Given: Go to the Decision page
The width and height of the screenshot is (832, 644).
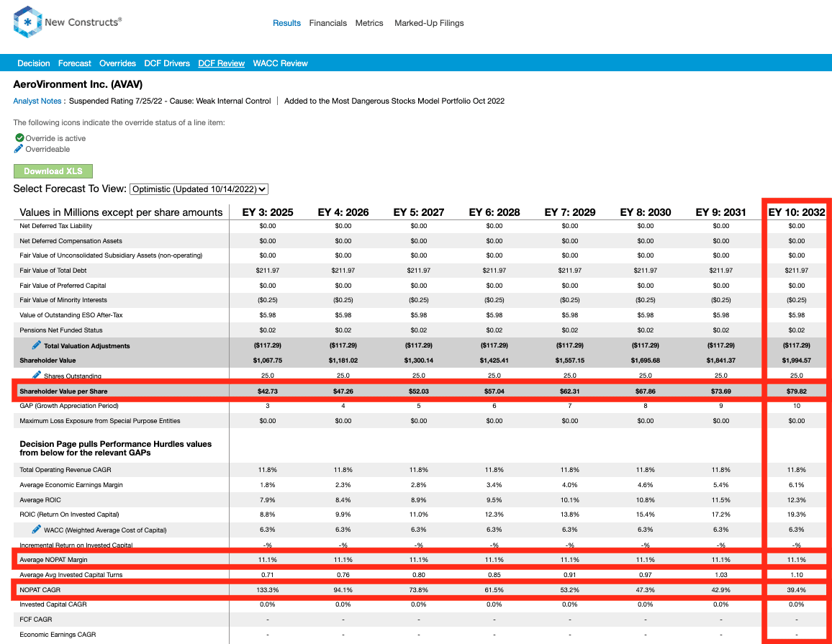Looking at the screenshot, I should (x=33, y=63).
